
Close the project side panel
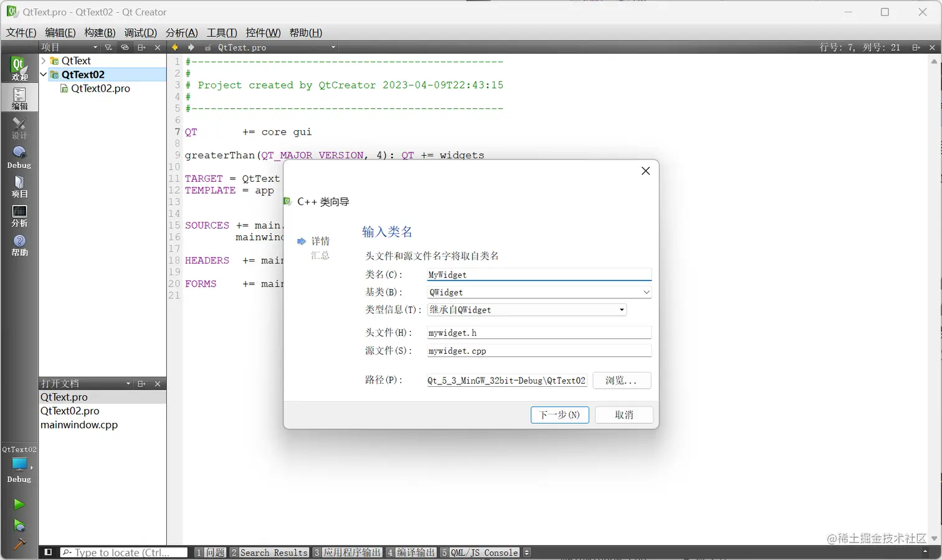coord(158,47)
